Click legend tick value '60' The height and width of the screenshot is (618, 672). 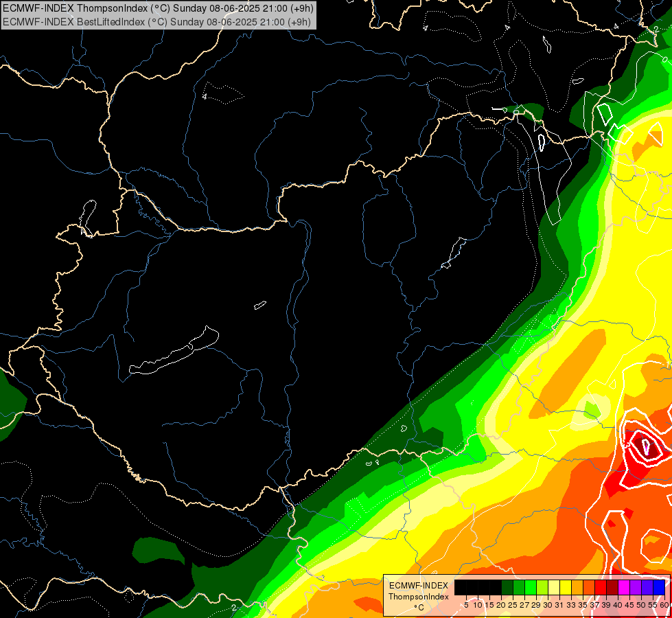point(664,605)
